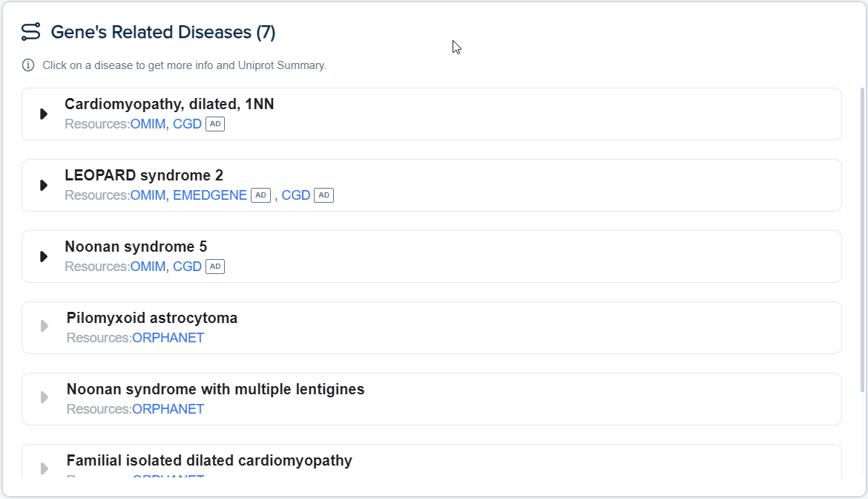Open CGD link under Noonan syndrome 5
This screenshot has width=868, height=499.
[187, 267]
